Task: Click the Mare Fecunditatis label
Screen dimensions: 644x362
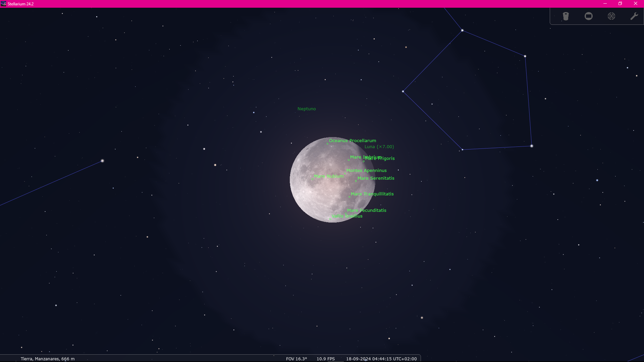Action: click(x=367, y=210)
